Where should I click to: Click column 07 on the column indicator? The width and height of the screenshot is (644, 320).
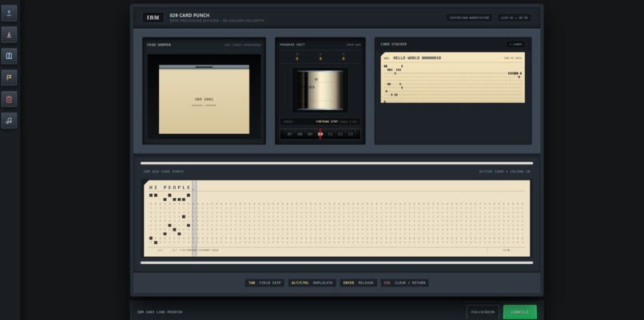tap(290, 134)
